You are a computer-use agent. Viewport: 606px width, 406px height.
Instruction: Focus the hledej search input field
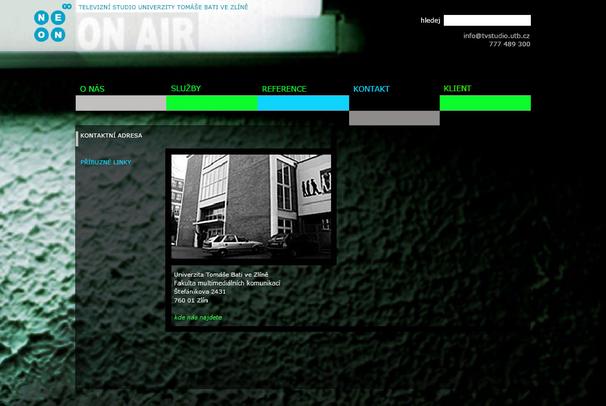486,20
